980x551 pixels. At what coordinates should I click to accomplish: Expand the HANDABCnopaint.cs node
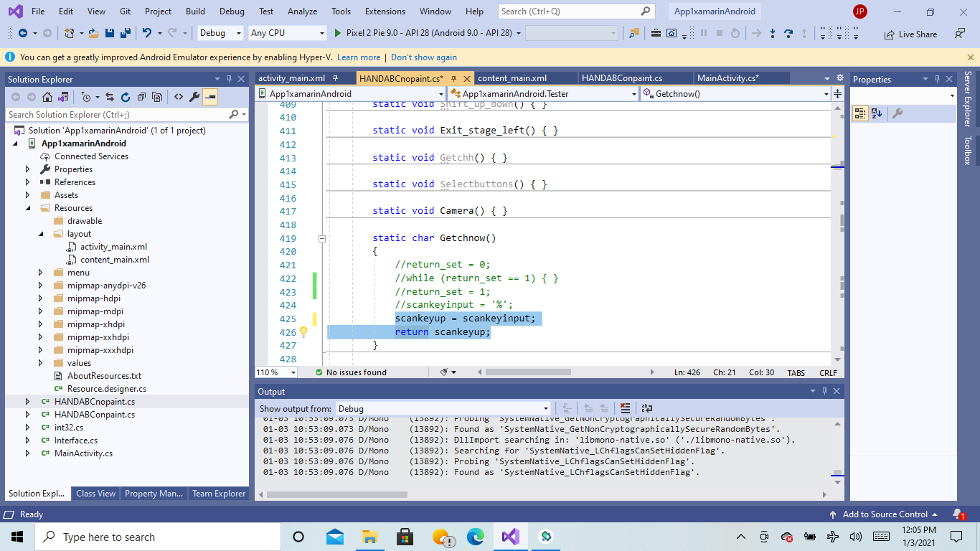(28, 402)
